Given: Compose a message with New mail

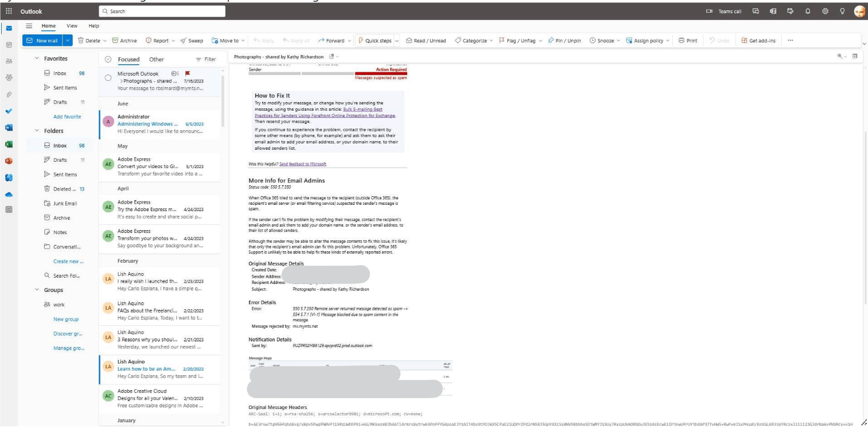Looking at the screenshot, I should click(42, 41).
